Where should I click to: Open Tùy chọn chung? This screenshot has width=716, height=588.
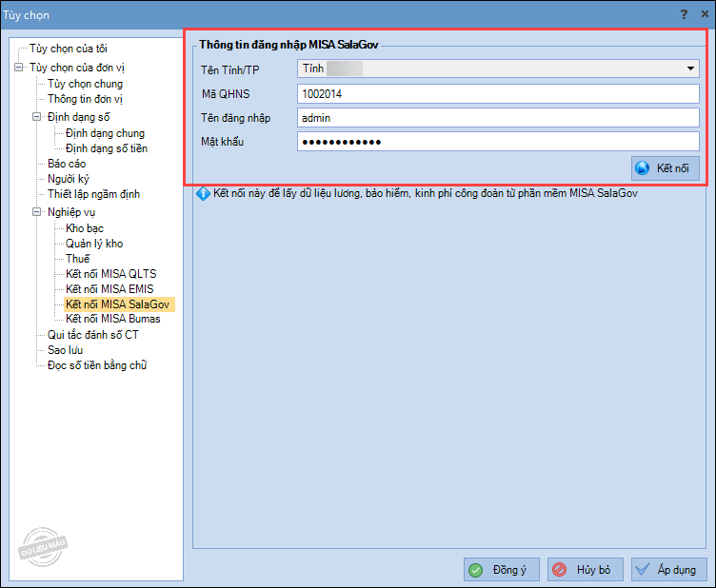(85, 84)
